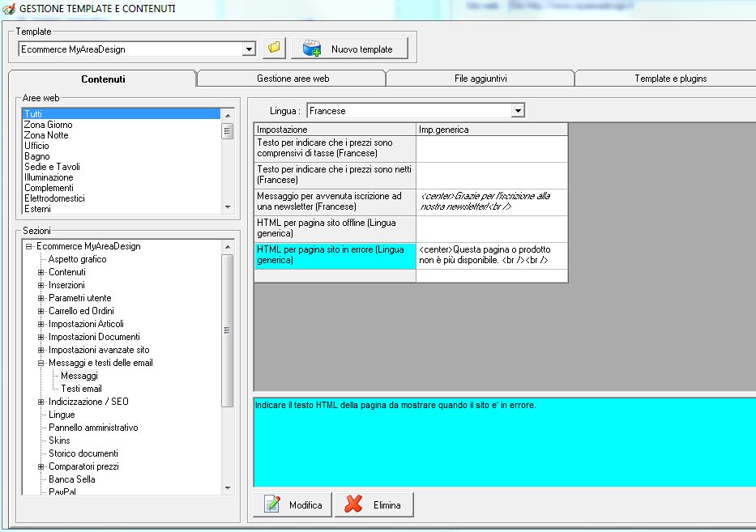Click the Imp.generica column header
Screen dimensions: 756x532
[x=492, y=130]
